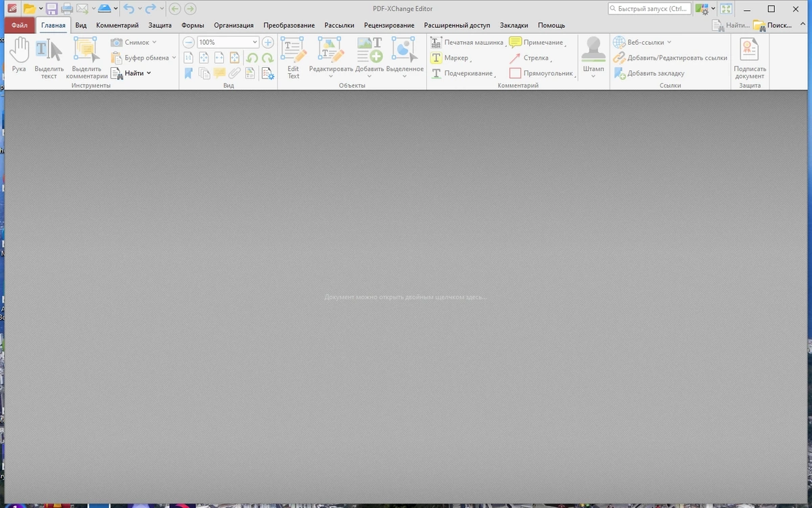Select the Стрелка arrow tool
812x508 pixels.
click(530, 58)
